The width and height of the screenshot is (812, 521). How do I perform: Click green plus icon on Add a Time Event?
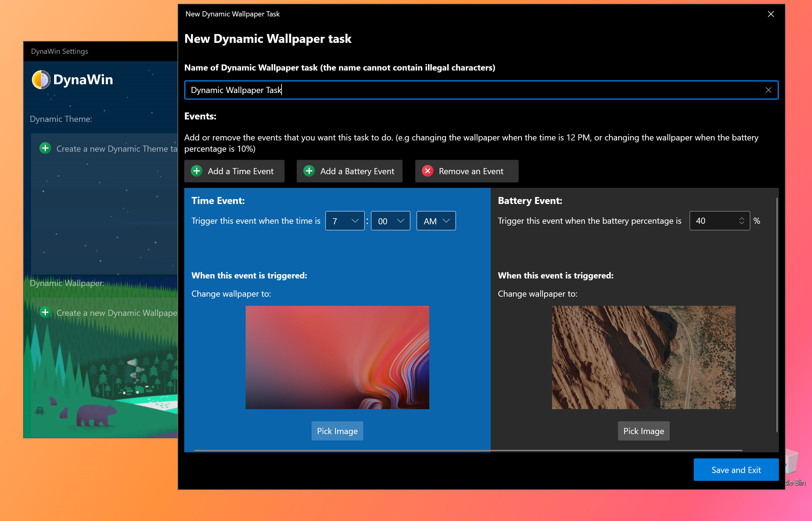pos(197,171)
